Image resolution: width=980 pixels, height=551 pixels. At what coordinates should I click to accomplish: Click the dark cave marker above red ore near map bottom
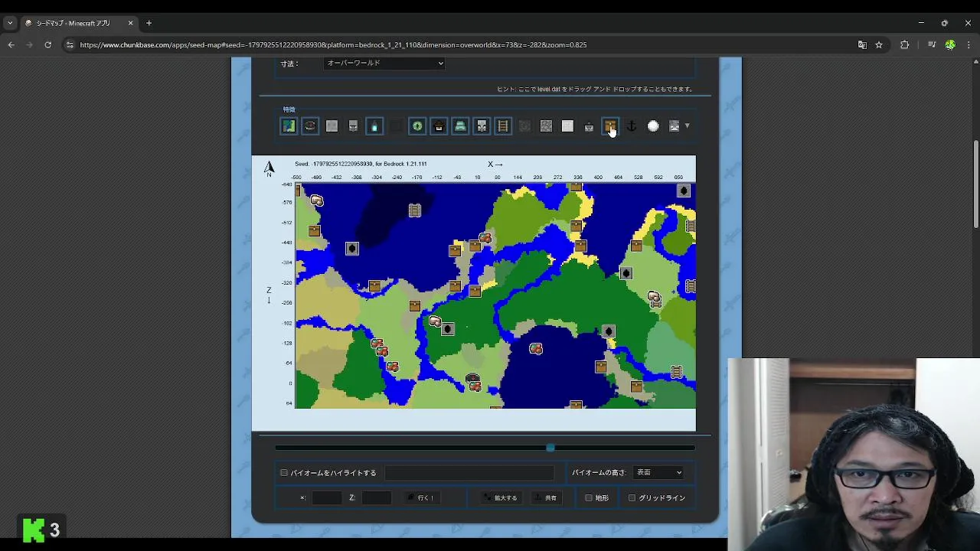(472, 378)
